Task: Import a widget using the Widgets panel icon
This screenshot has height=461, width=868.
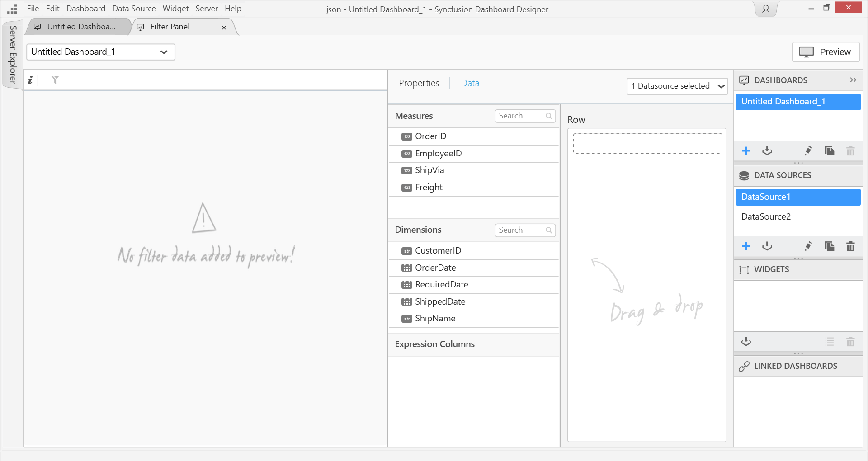Action: tap(746, 342)
